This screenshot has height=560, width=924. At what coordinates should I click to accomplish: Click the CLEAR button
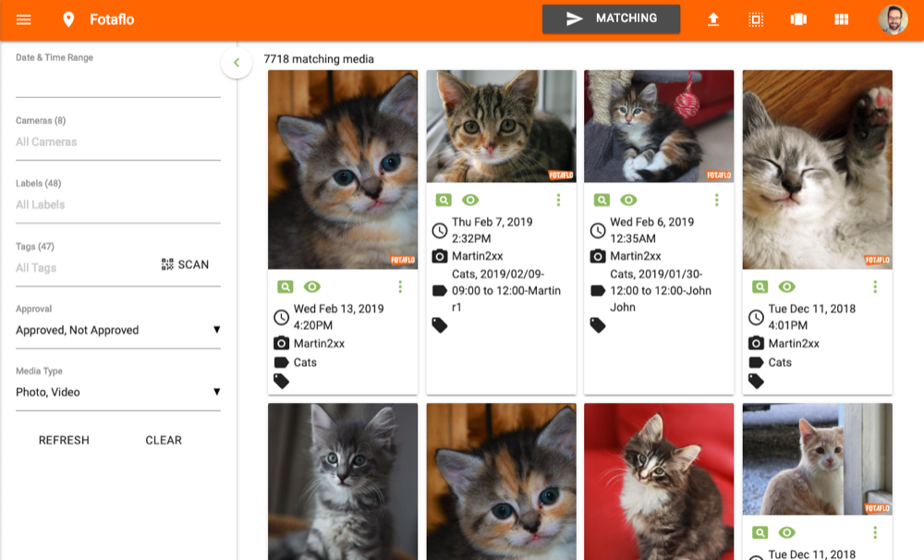click(164, 441)
